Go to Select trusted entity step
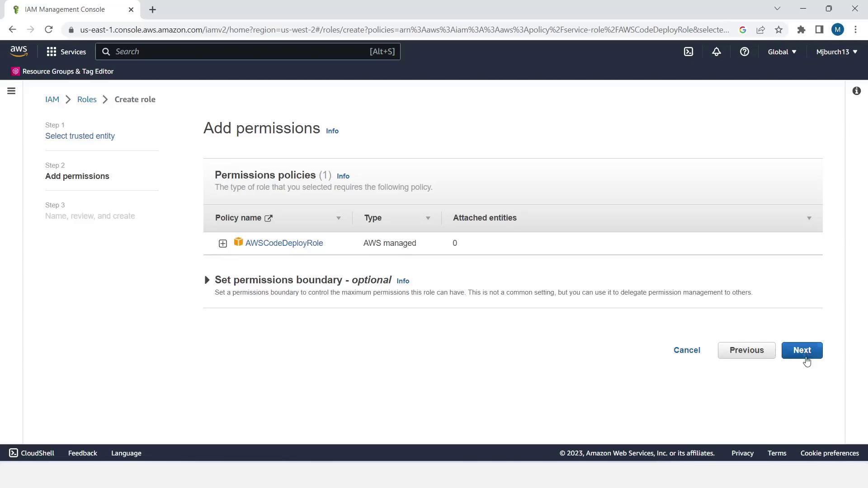This screenshot has width=868, height=488. coord(80,136)
